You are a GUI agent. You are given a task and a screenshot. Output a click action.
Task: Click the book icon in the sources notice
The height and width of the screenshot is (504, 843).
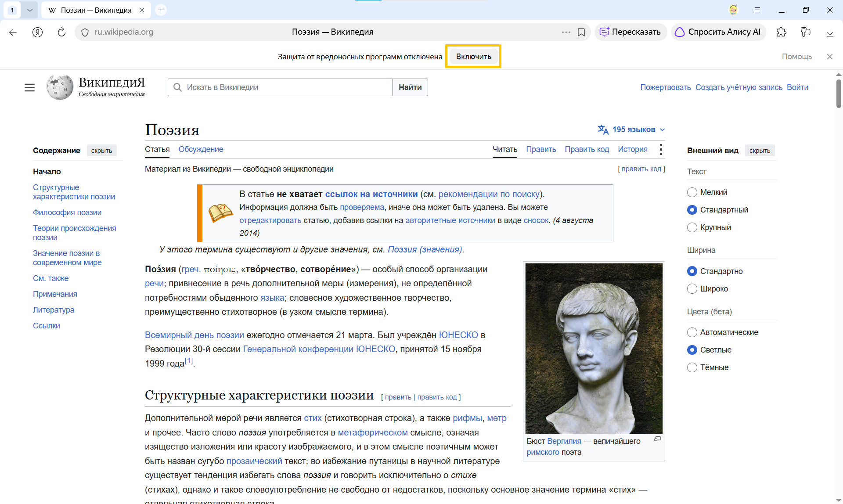[x=220, y=213]
